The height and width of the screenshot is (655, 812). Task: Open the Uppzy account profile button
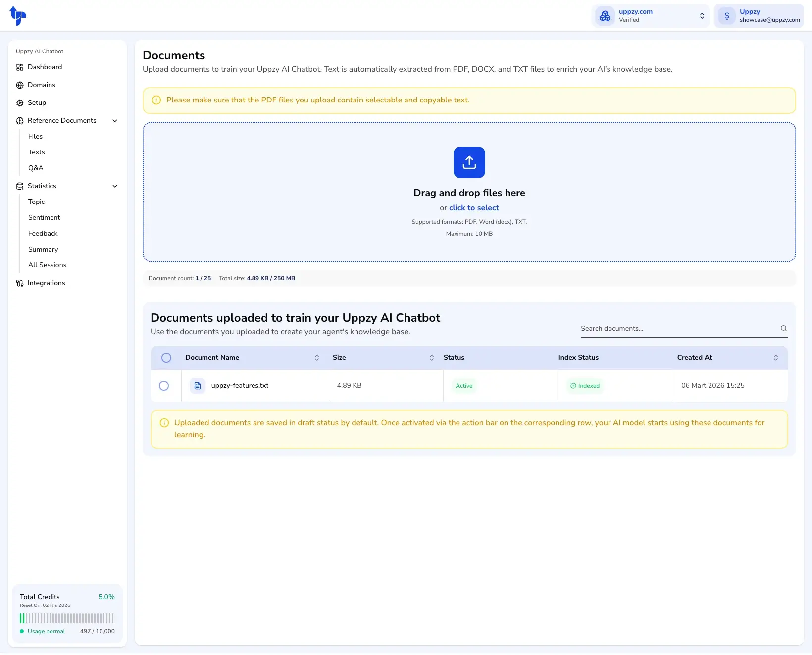pyautogui.click(x=759, y=16)
